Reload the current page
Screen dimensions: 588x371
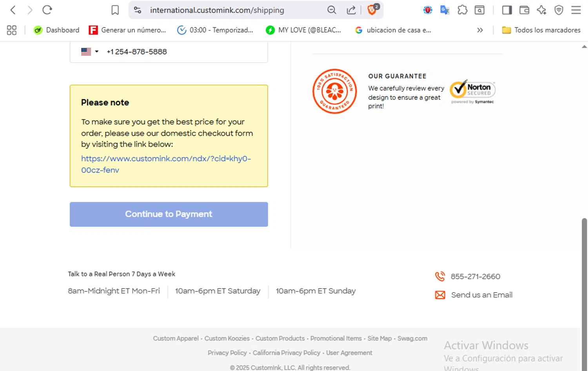point(47,10)
